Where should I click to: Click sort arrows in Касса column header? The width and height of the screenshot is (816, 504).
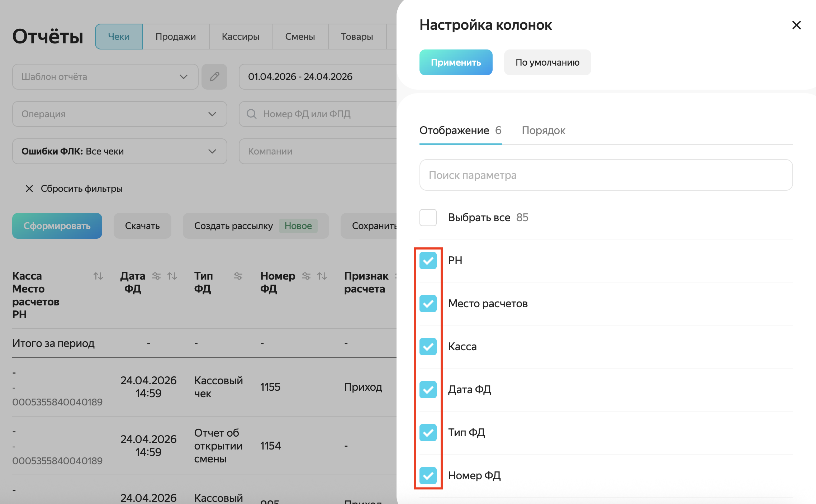(98, 276)
